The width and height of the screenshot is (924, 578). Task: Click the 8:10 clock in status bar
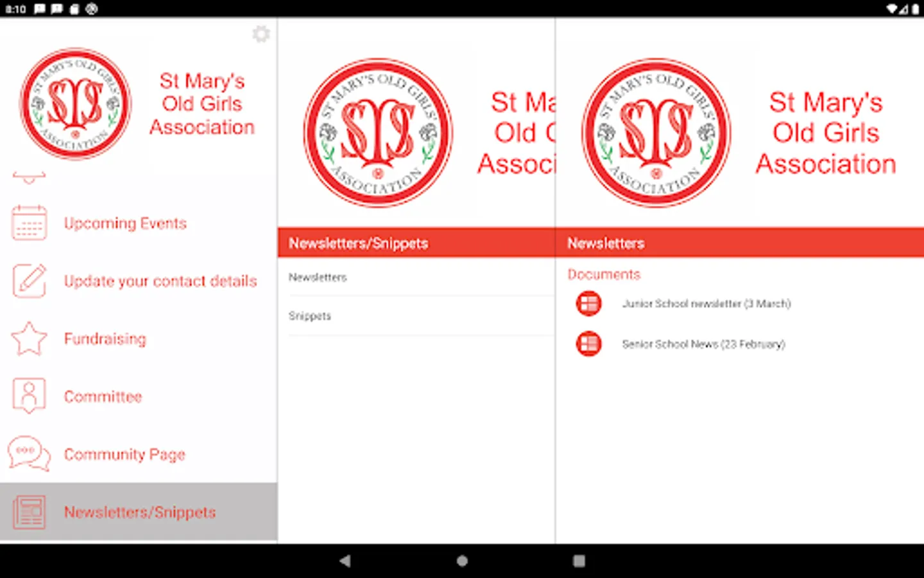[15, 9]
